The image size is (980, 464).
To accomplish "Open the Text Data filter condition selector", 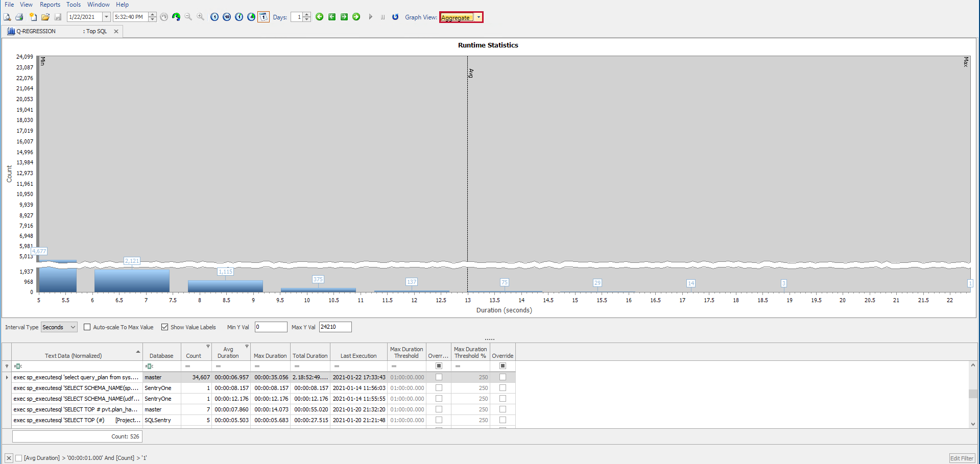I will [18, 366].
